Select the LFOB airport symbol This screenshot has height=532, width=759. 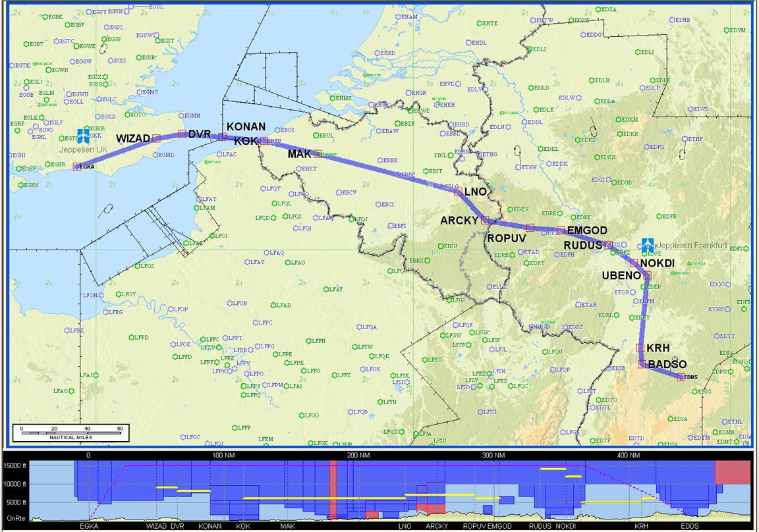click(229, 304)
